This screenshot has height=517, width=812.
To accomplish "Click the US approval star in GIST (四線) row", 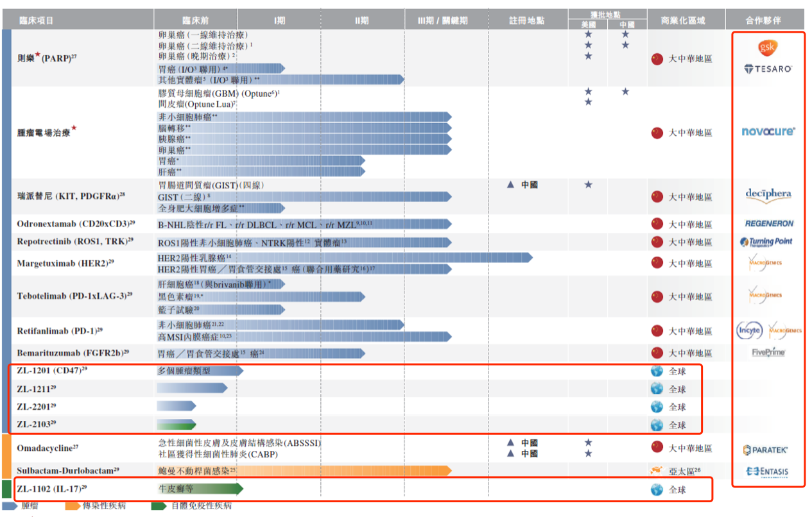I will (x=588, y=185).
